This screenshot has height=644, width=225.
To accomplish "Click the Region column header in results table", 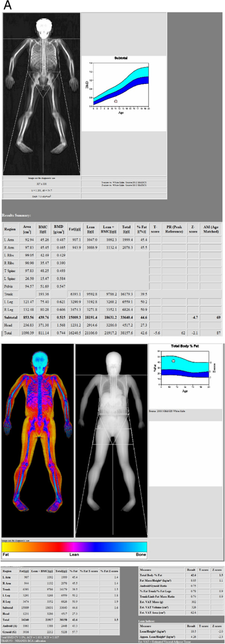I will tap(10, 229).
